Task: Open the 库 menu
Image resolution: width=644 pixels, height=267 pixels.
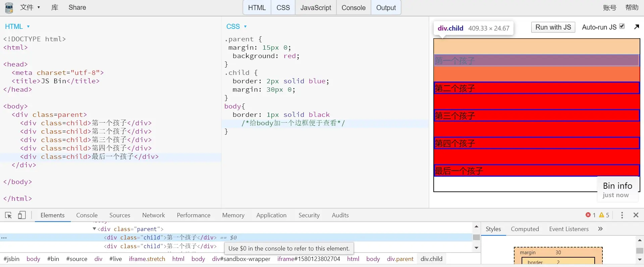Action: (x=55, y=7)
